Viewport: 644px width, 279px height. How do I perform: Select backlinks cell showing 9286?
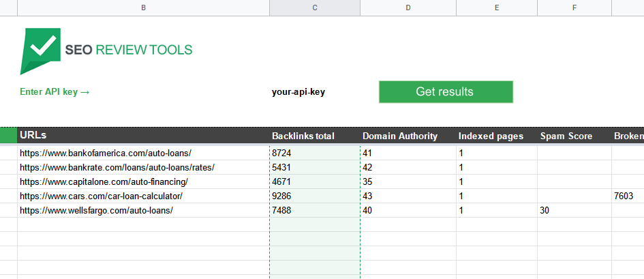point(315,196)
